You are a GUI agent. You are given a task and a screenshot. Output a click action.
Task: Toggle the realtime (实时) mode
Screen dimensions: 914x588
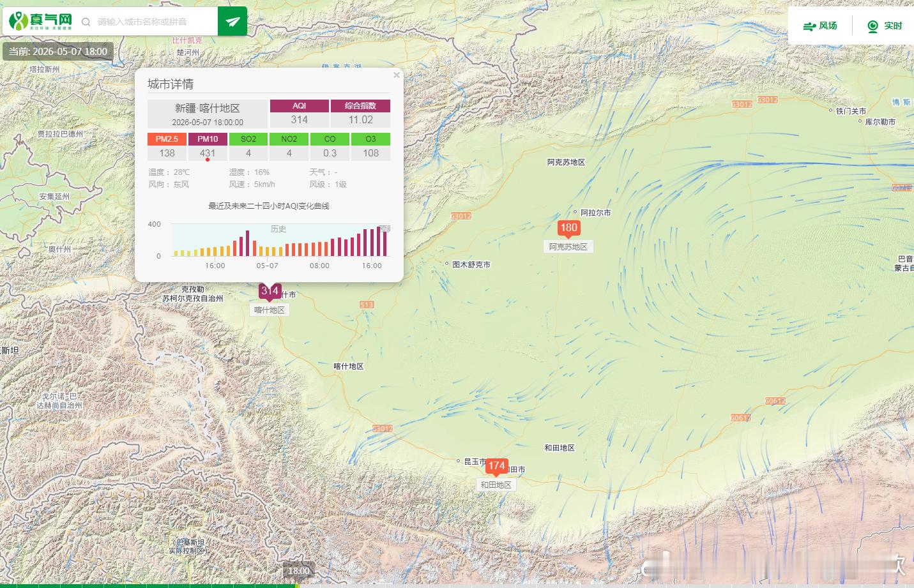(x=885, y=26)
